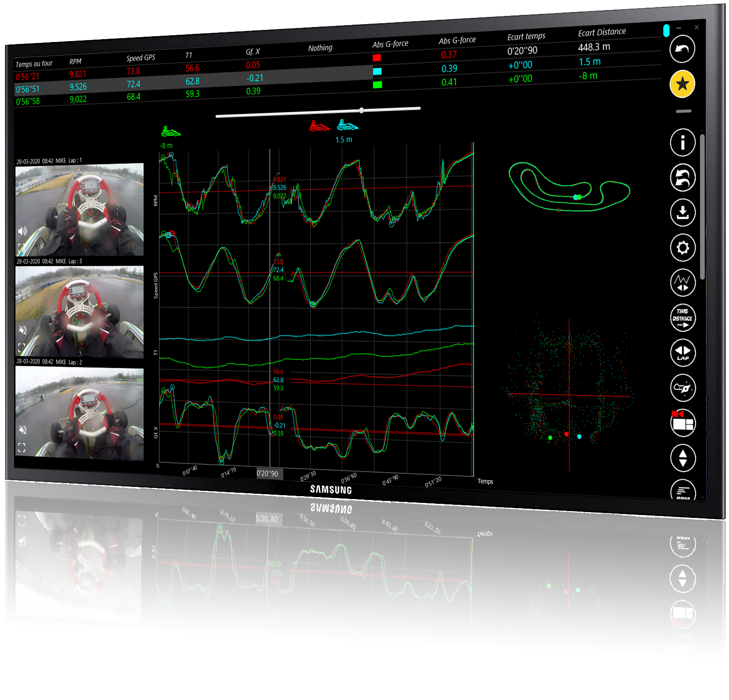Click the 'Speed GPS' column header
The image size is (729, 700).
point(141,58)
